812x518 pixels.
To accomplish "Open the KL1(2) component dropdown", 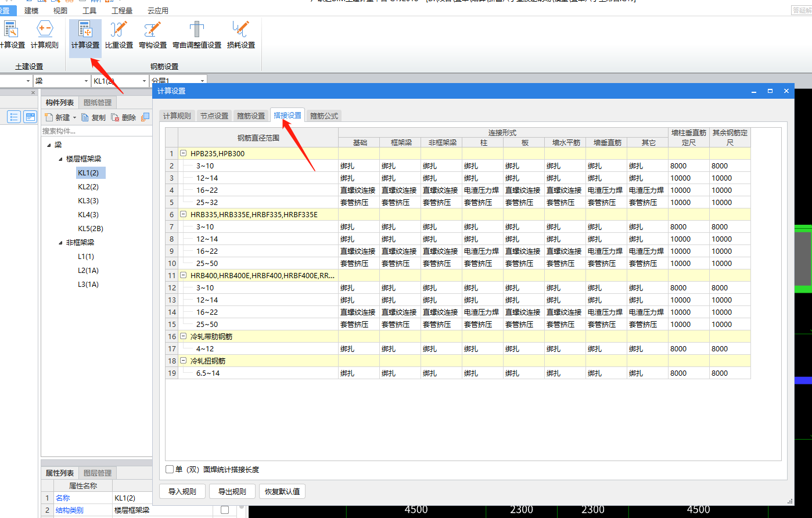I will coord(144,81).
